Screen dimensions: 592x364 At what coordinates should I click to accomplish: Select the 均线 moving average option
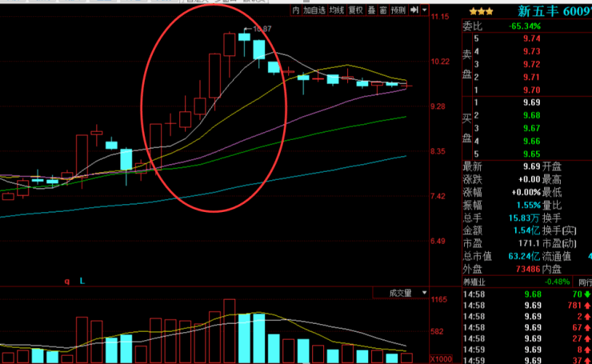(x=337, y=10)
